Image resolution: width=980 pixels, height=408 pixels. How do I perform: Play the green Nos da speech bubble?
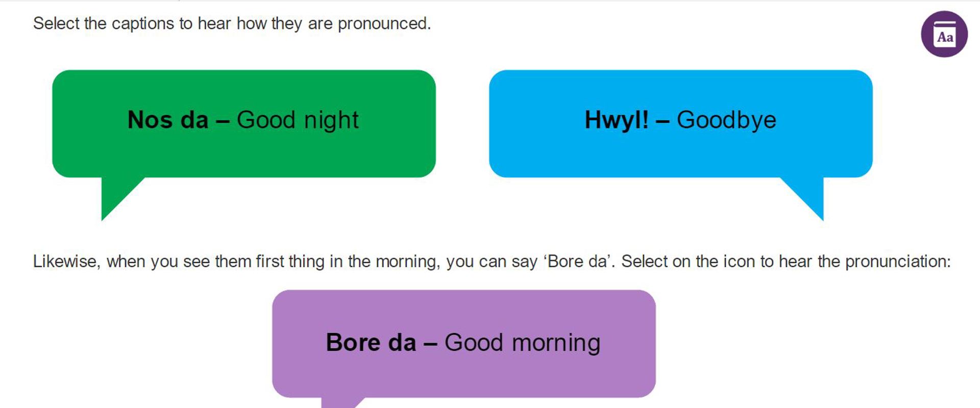244,124
